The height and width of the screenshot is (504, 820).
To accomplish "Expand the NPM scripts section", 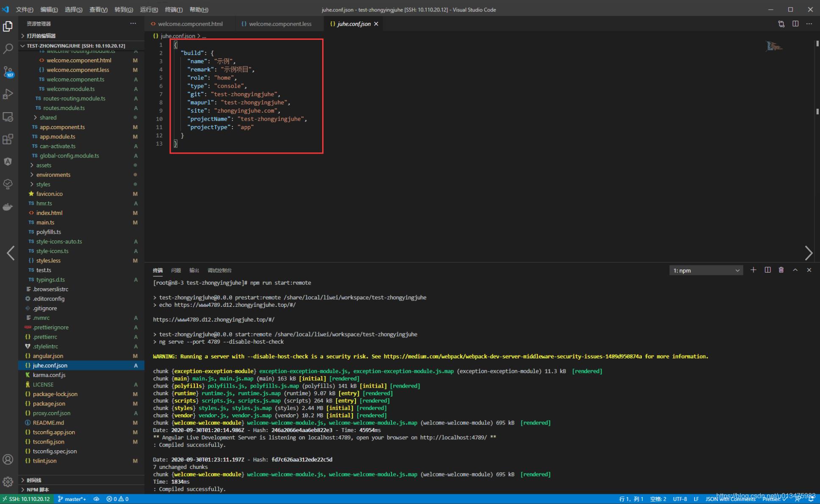I will point(38,490).
